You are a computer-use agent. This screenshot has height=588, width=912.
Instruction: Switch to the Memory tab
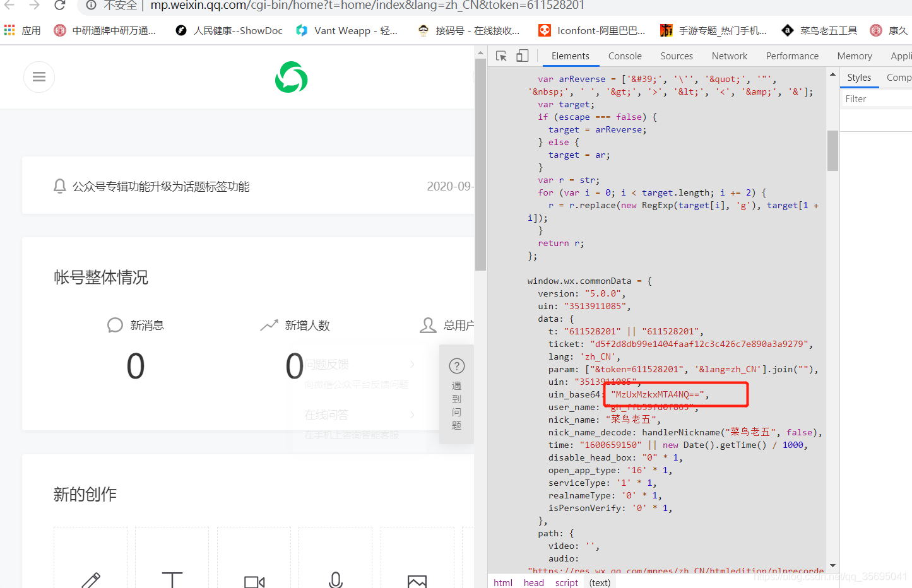point(855,56)
